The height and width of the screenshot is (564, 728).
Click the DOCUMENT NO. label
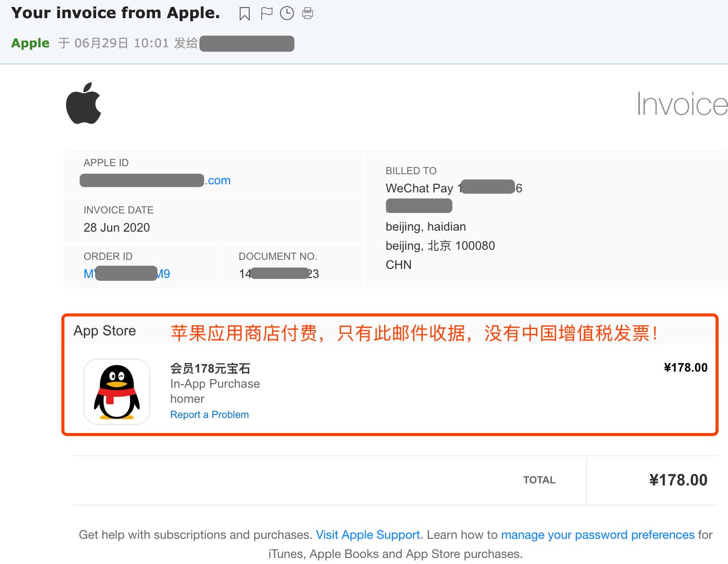click(277, 256)
